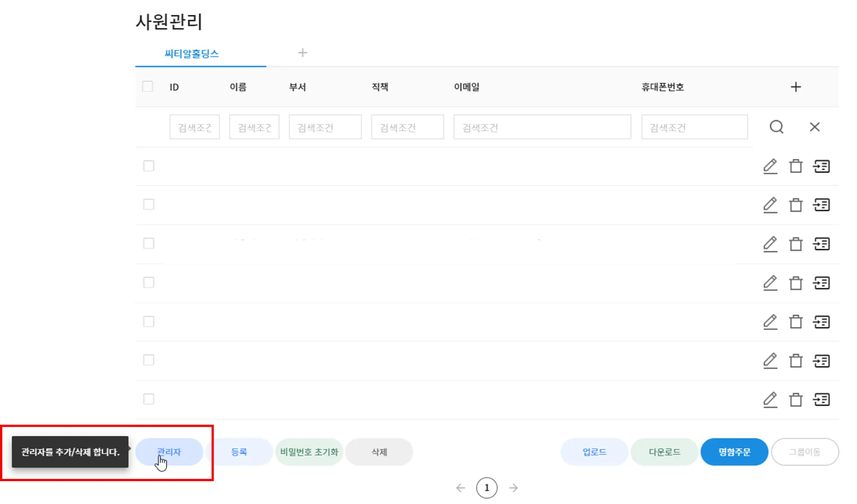Click the ID search condition field
The image size is (857, 504).
(x=195, y=127)
